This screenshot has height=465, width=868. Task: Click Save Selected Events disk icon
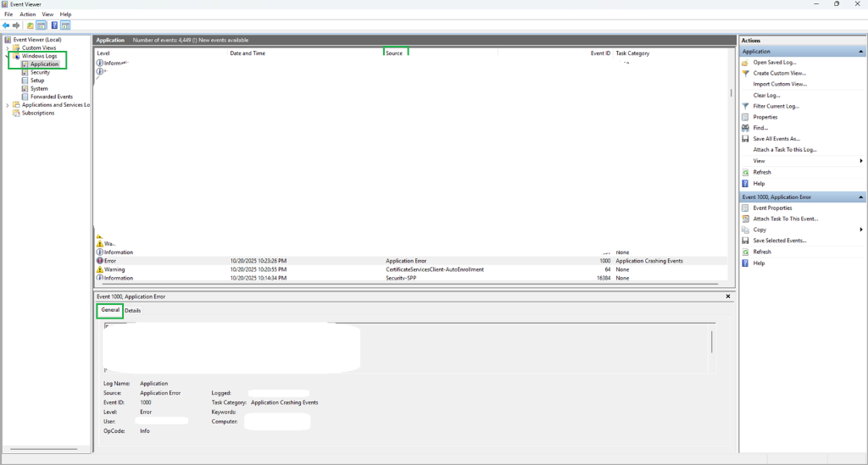click(745, 241)
